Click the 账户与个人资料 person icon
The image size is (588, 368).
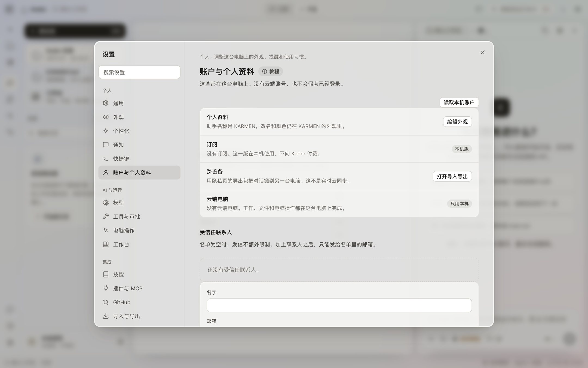[x=106, y=173]
